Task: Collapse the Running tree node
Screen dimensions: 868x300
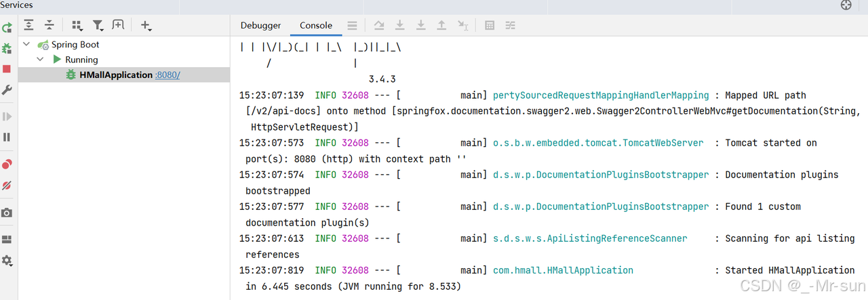Action: click(40, 60)
